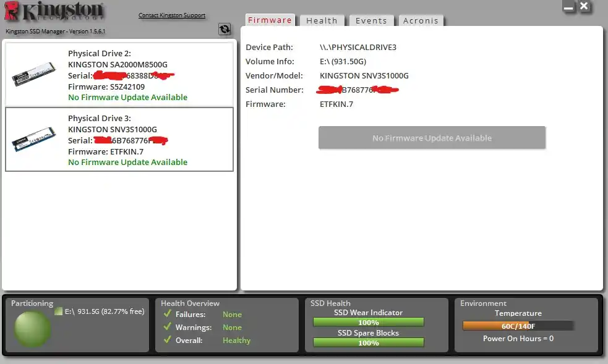The width and height of the screenshot is (608, 364).
Task: Click the Warnings checkmark icon
Action: coord(168,326)
